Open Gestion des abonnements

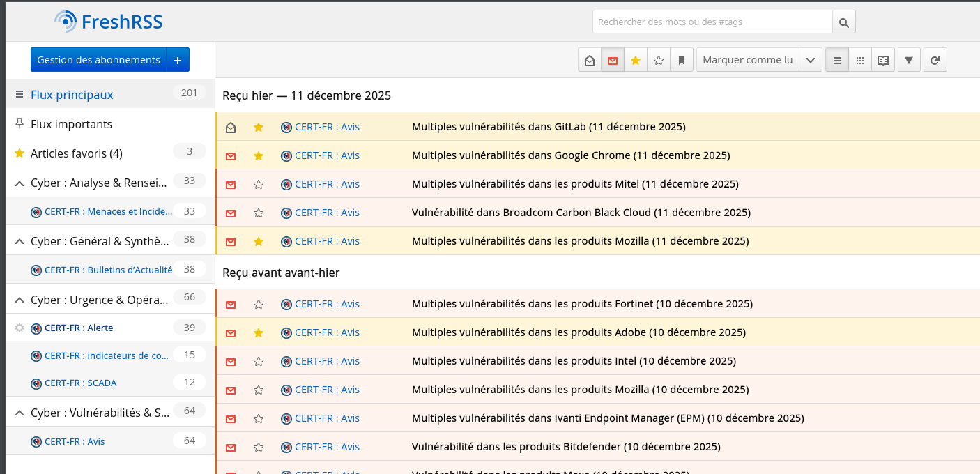coord(99,59)
